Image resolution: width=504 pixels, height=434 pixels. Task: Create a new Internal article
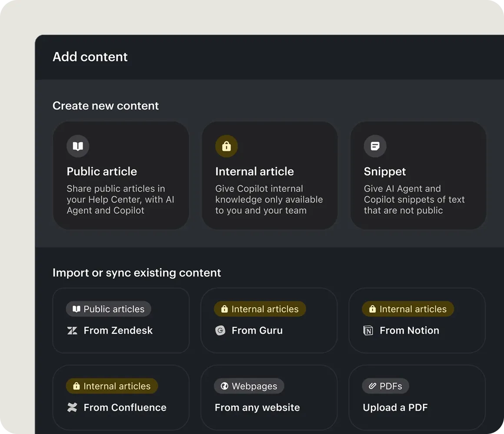[269, 175]
